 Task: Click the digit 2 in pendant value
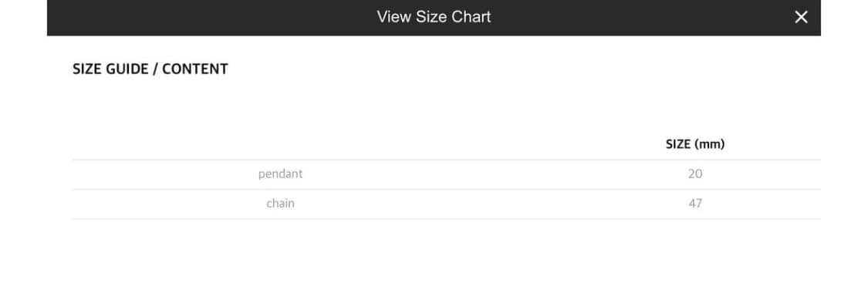pyautogui.click(x=692, y=174)
